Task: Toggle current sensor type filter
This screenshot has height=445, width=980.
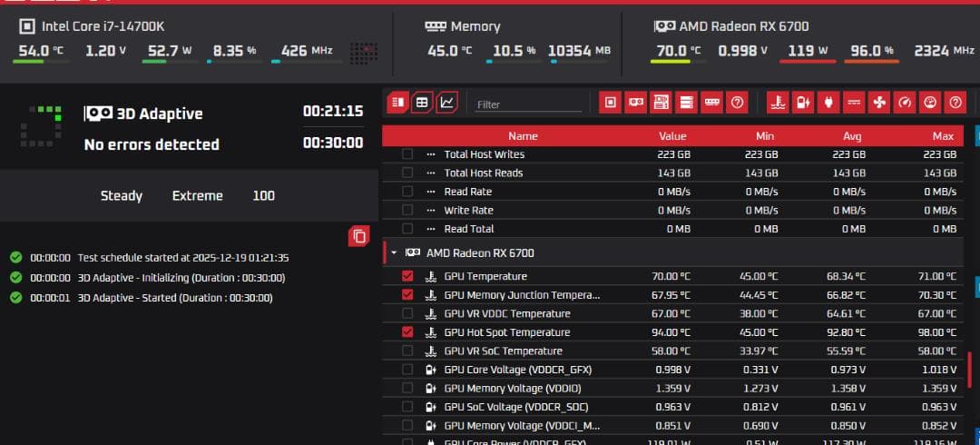Action: click(x=854, y=102)
